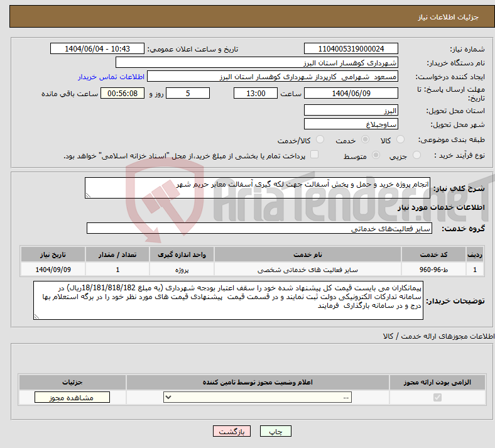Click the general need description text area
Image resolution: width=495 pixels, height=448 pixels.
tap(258, 188)
